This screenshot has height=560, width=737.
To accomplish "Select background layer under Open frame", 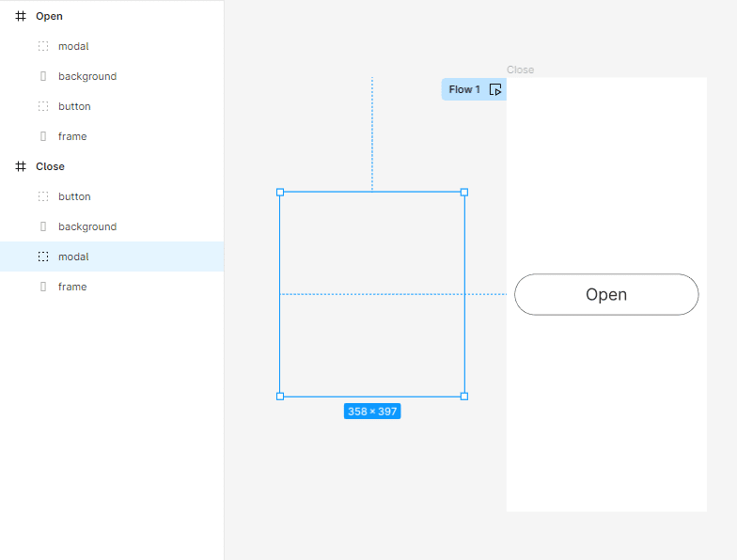I will tap(112, 76).
